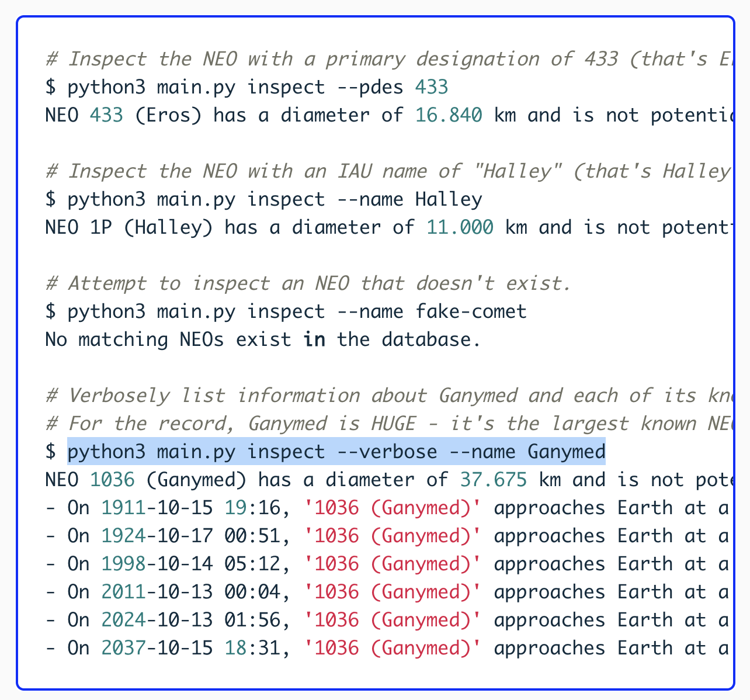Click the 37.675 diameter value for Ganymed
This screenshot has width=750, height=700.
494,480
